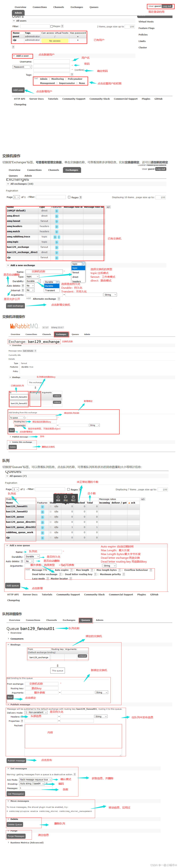Open the Feature Flags admin side menu item
The height and width of the screenshot is (868, 179).
click(146, 28)
